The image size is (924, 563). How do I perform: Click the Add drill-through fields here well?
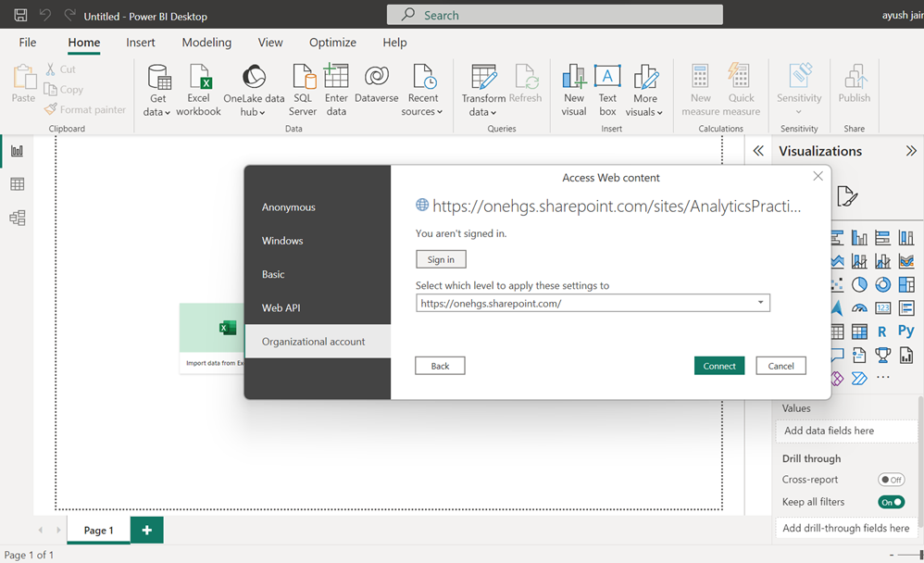pyautogui.click(x=847, y=528)
